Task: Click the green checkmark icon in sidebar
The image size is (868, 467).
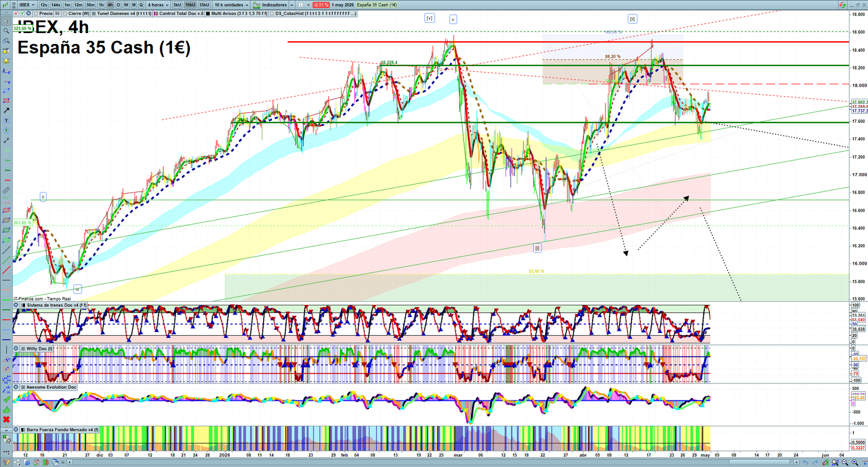Action: click(x=7, y=399)
